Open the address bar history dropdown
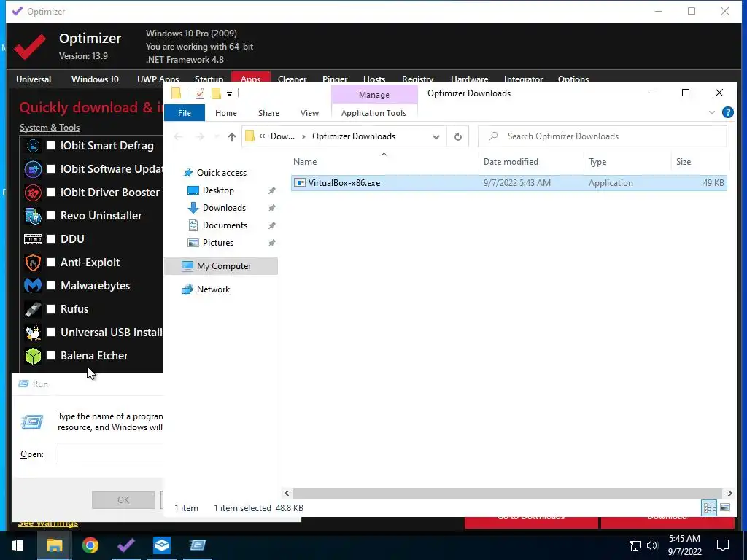 coord(436,136)
